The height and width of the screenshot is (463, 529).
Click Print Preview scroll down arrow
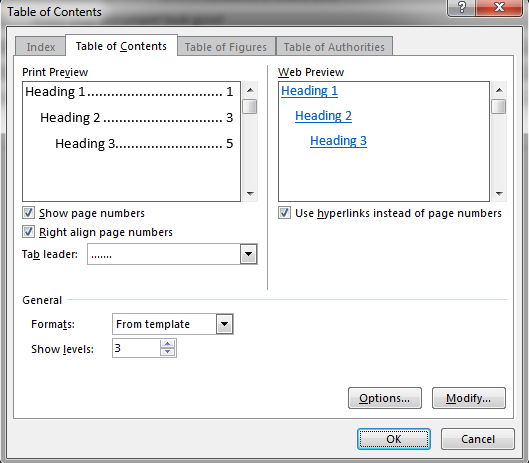pos(250,193)
